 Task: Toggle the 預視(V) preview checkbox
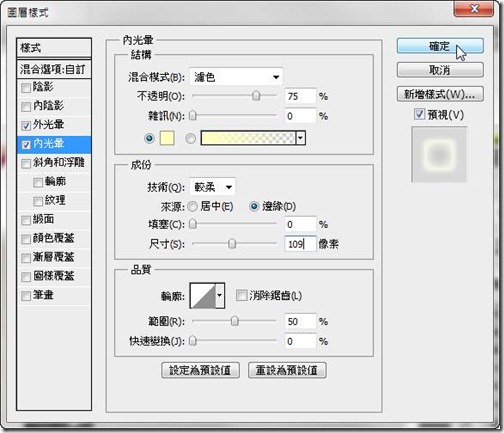(419, 114)
